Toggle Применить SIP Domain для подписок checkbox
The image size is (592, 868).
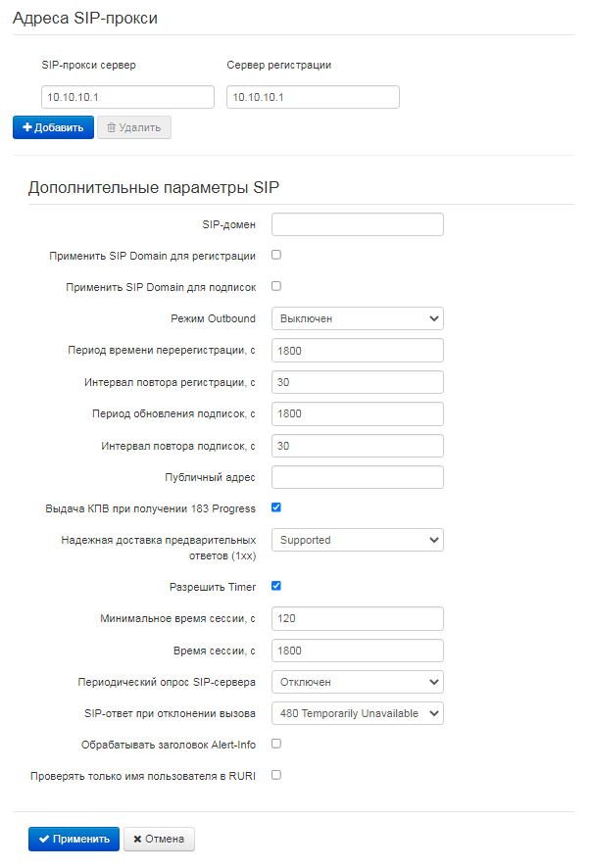(x=276, y=286)
